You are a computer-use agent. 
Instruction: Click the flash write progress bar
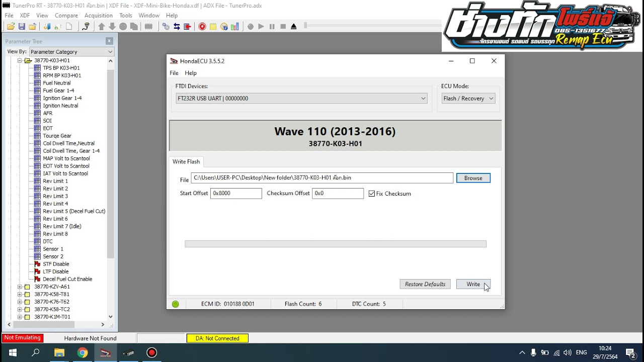336,244
